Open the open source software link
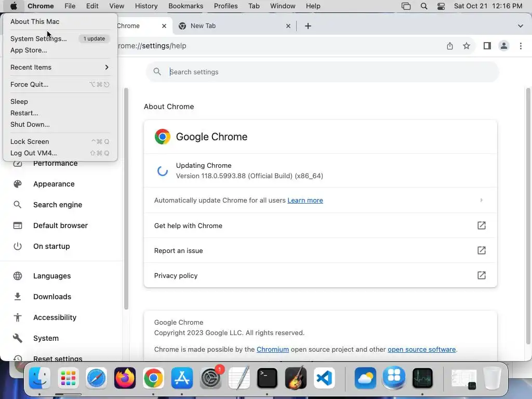 (421, 349)
